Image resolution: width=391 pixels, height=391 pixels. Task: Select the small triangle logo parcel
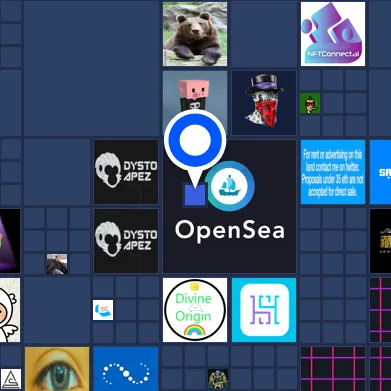pos(11,379)
